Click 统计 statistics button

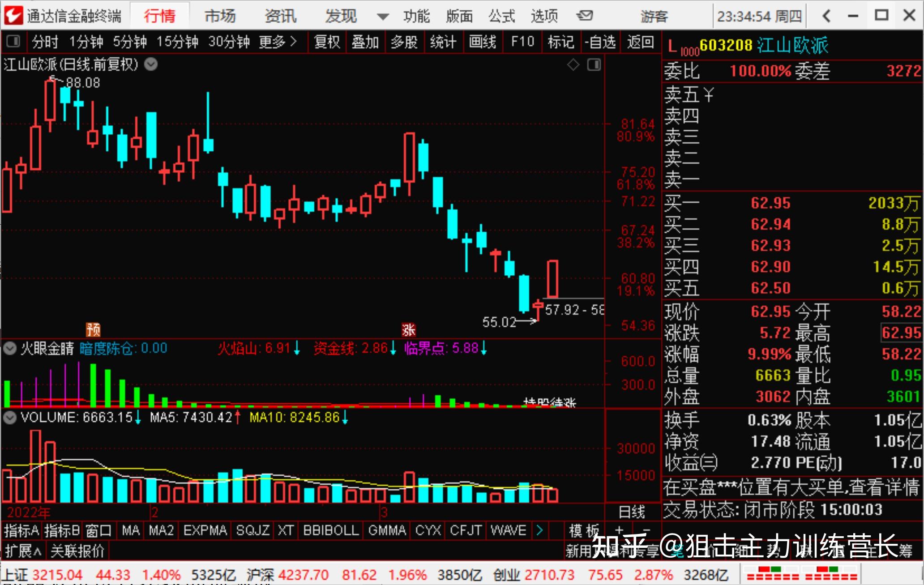pos(443,42)
